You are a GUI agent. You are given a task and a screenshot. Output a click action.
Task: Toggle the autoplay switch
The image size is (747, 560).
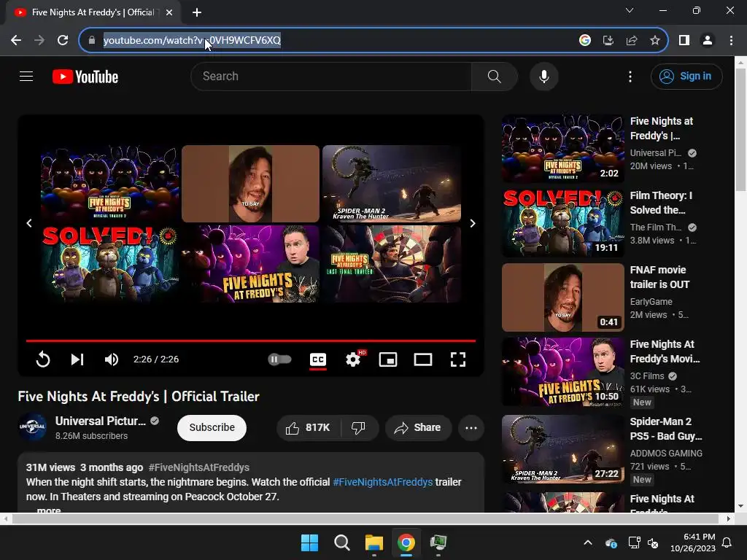[x=279, y=359]
